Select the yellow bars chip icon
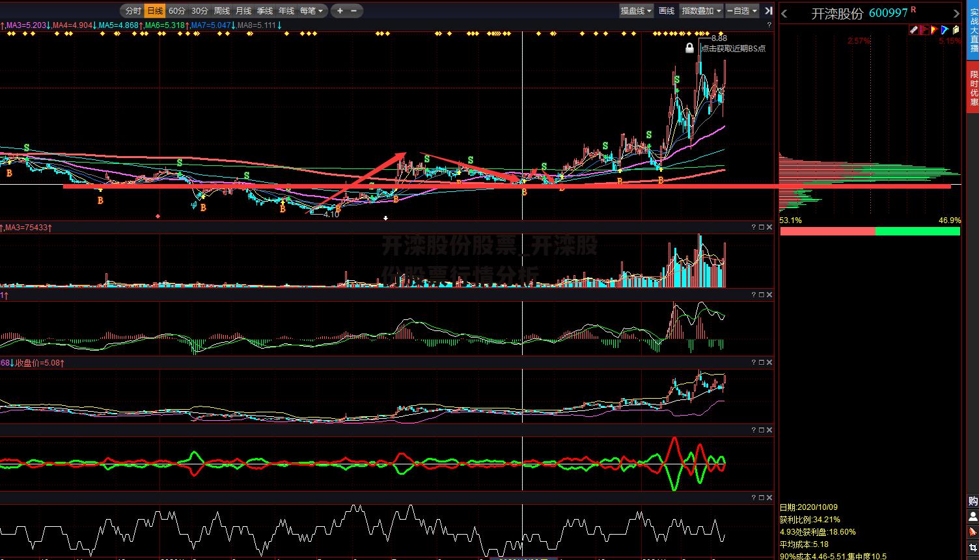 956,29
